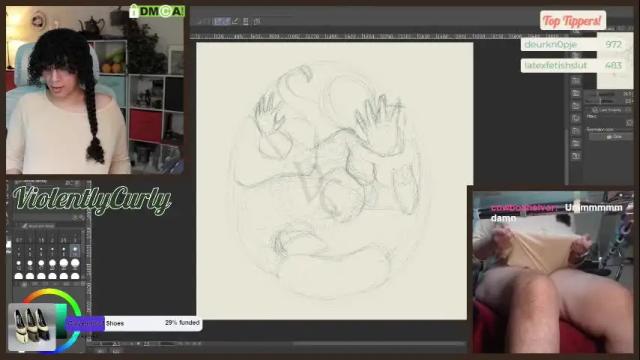Select the highlighted brush size preset
Image resolution: width=640 pixels, height=360 pixels.
click(x=75, y=250)
